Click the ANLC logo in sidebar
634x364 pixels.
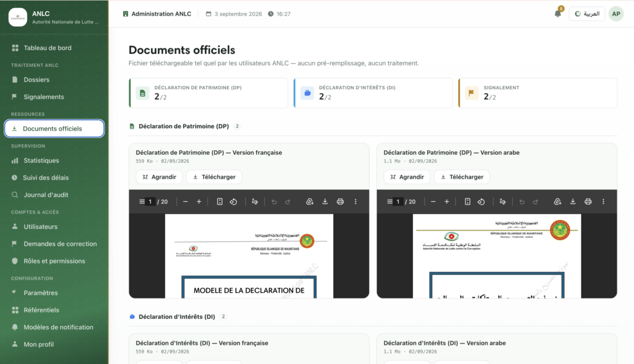tap(18, 17)
